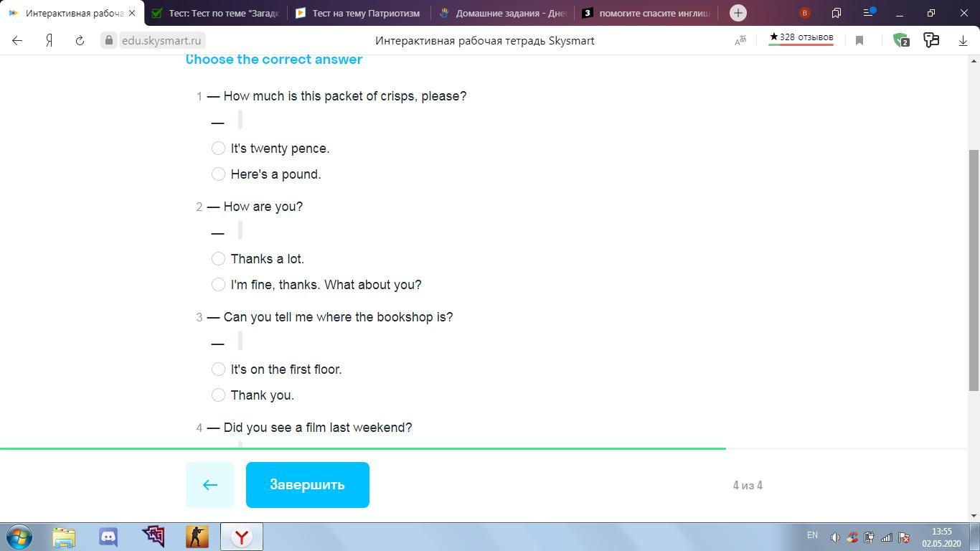This screenshot has height=551, width=980.
Task: Click the edu.skysmart.ru address field
Action: tap(161, 41)
